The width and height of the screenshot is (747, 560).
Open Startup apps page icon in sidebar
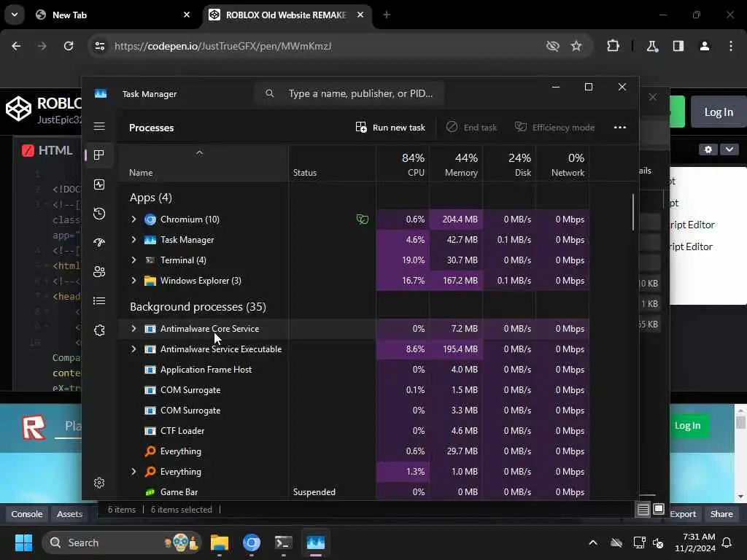(99, 242)
